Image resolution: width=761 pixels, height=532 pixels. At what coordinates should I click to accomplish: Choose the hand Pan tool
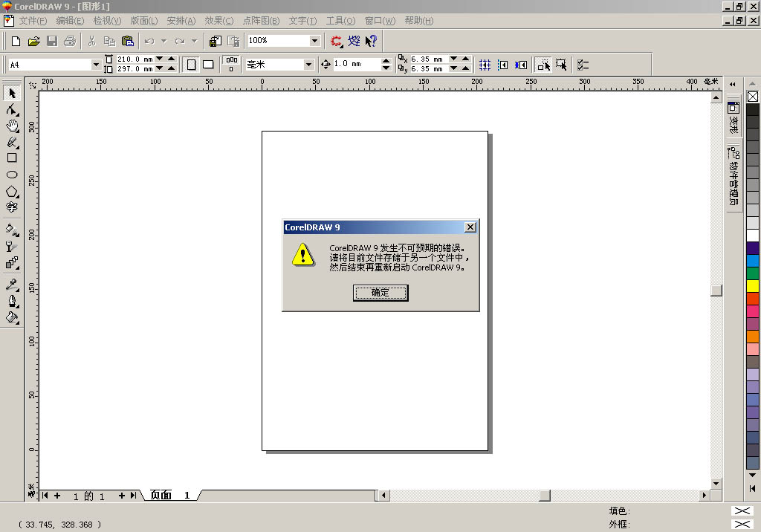(x=12, y=126)
